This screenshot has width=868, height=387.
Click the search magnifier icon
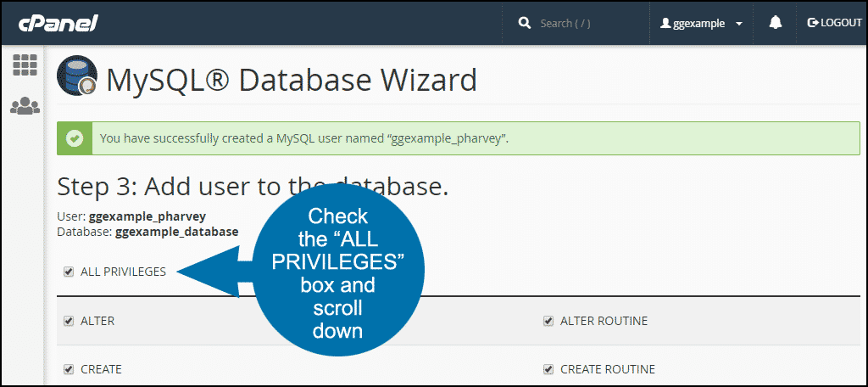[525, 23]
